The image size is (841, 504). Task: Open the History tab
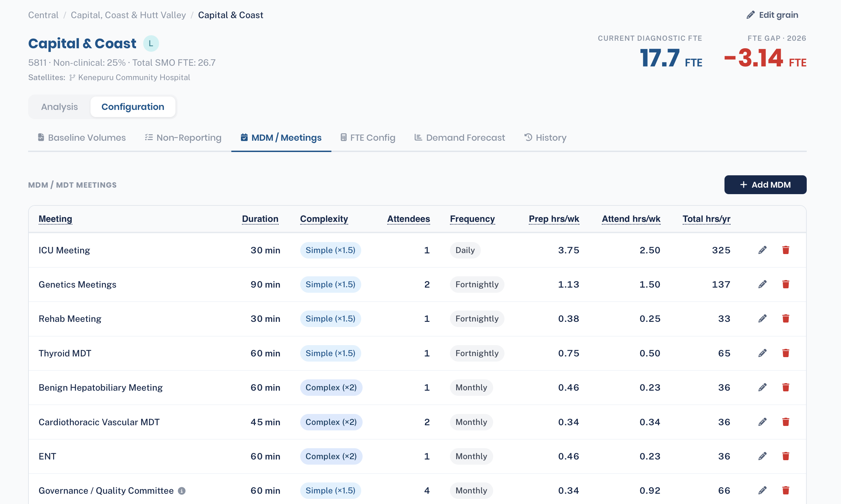pos(545,138)
